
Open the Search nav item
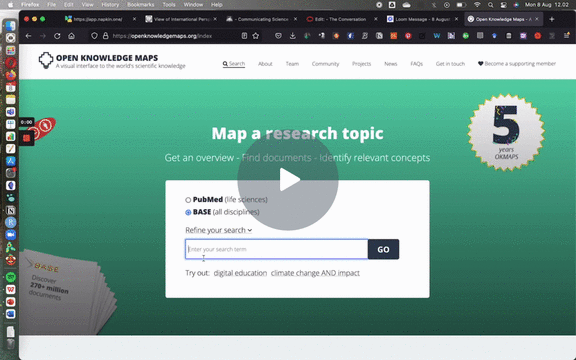click(x=234, y=64)
